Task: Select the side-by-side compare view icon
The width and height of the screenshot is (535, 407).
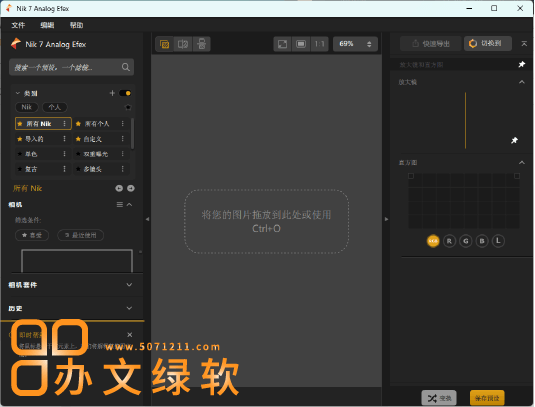Action: click(201, 44)
